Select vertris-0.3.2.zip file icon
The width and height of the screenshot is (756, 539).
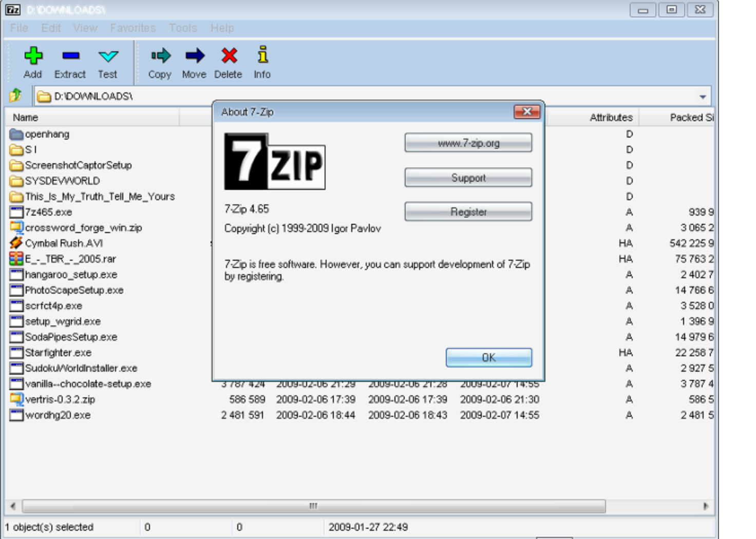16,399
